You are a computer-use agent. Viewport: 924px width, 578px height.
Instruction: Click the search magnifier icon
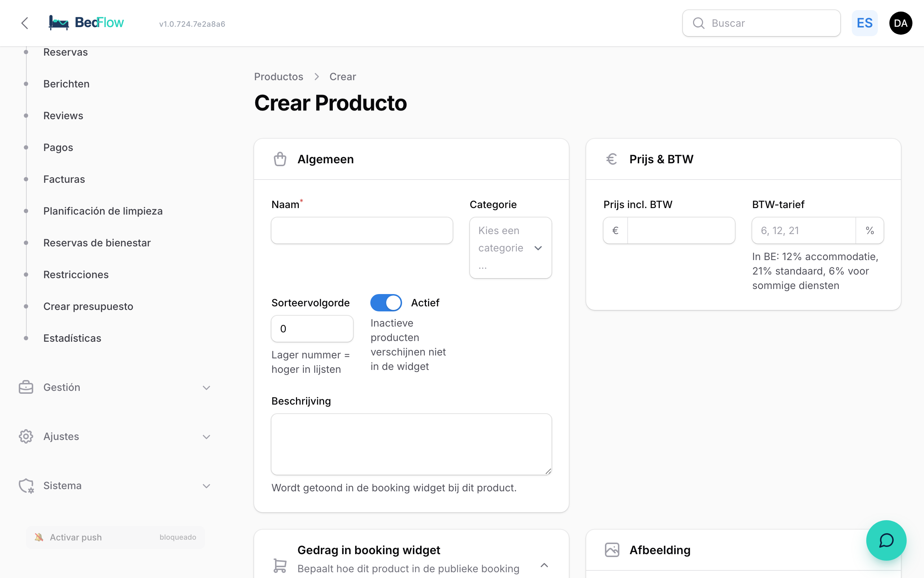(698, 23)
